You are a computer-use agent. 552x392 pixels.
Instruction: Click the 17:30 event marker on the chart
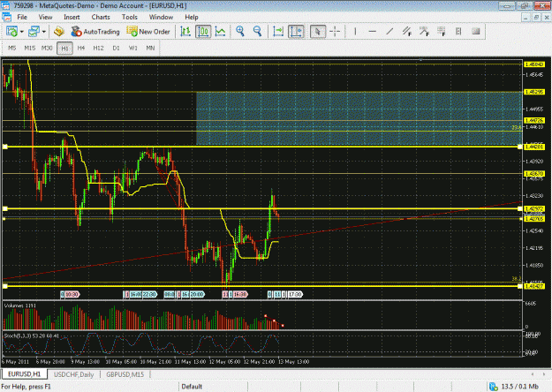coord(295,294)
